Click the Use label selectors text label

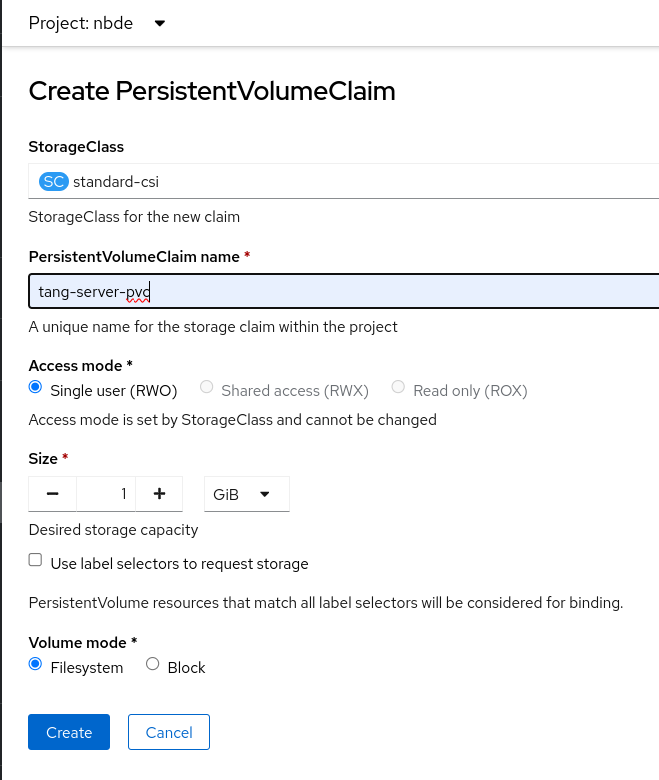click(x=179, y=564)
